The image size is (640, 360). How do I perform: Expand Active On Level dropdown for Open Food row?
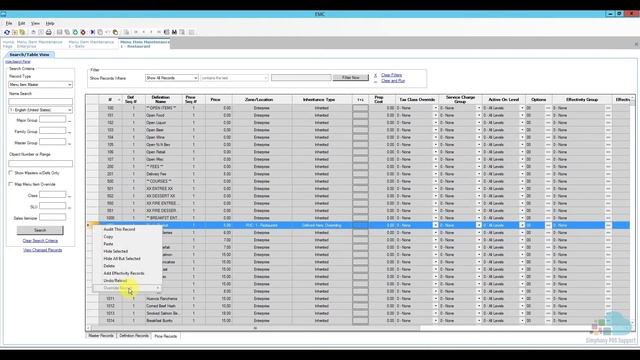(522, 116)
